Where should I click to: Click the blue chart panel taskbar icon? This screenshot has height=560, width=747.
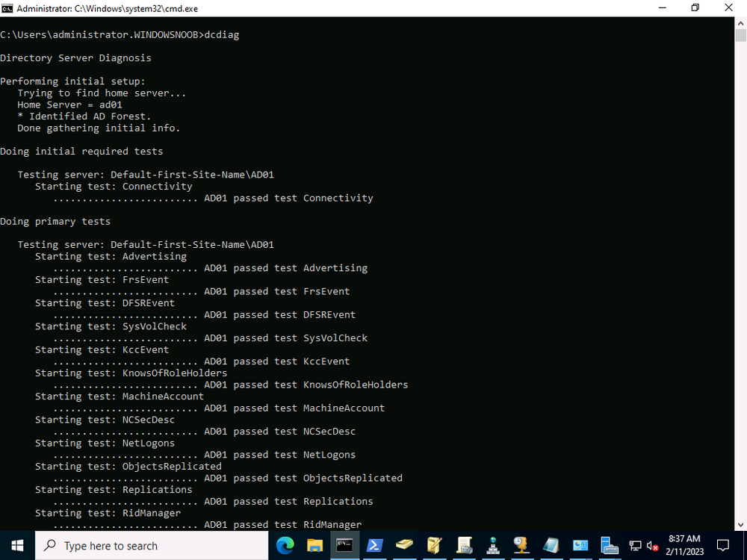[580, 545]
